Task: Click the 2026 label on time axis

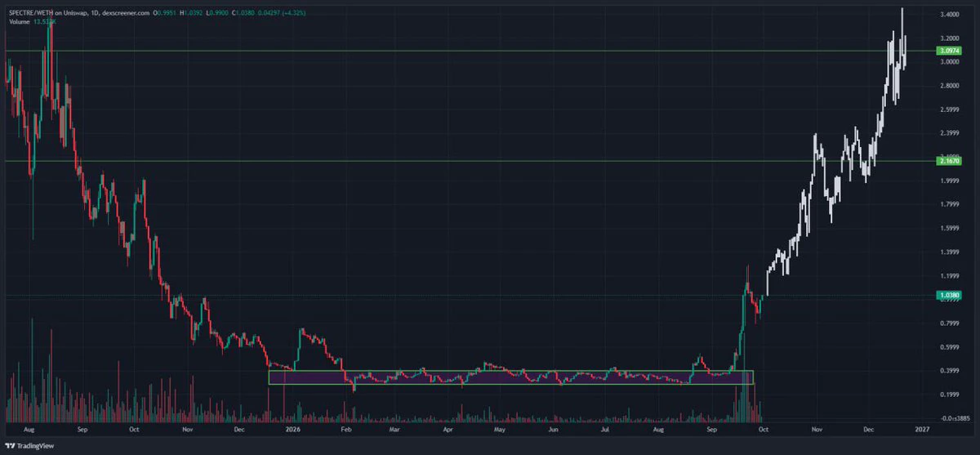Action: point(292,428)
